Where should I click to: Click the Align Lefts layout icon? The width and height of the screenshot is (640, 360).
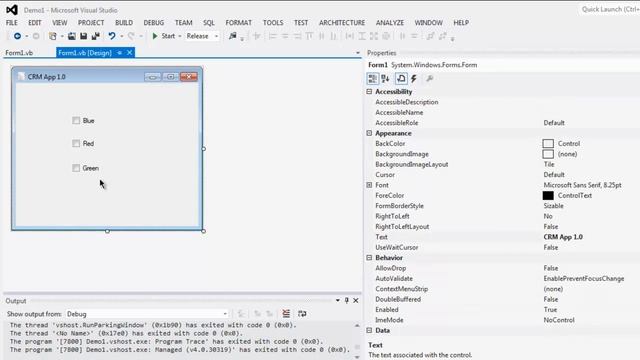pyautogui.click(x=273, y=36)
